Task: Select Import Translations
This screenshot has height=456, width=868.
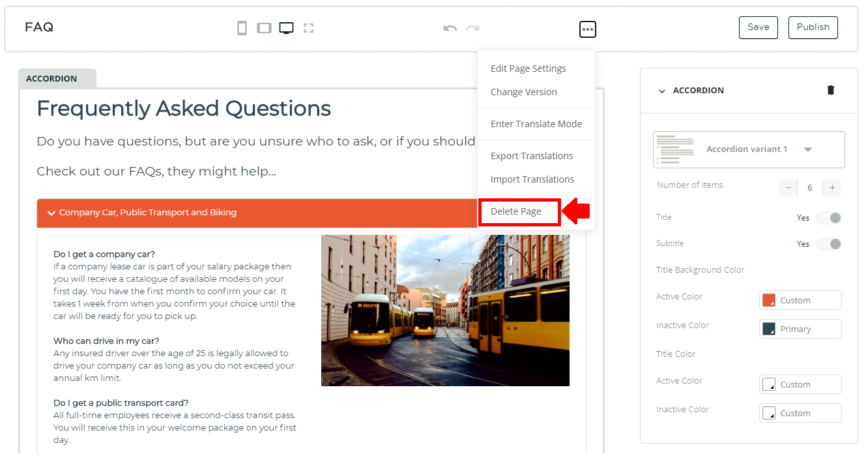Action: tap(532, 179)
